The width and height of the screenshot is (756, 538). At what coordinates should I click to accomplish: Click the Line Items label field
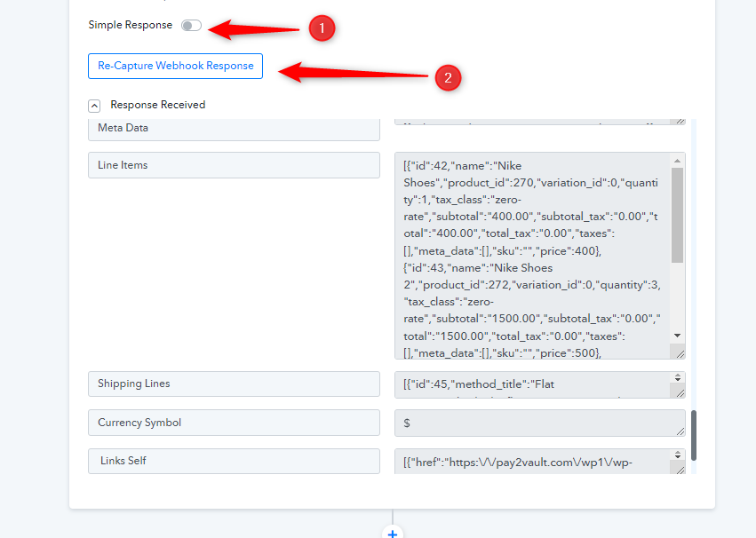click(234, 165)
